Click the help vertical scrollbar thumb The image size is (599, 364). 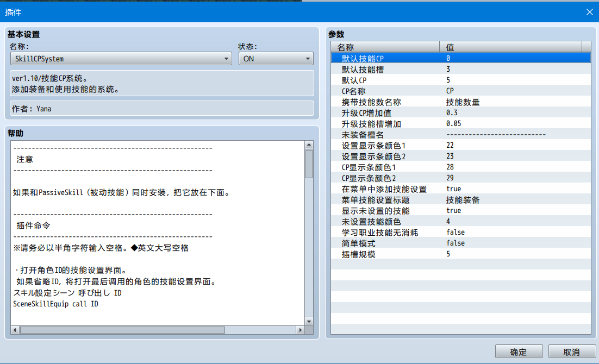pyautogui.click(x=309, y=164)
